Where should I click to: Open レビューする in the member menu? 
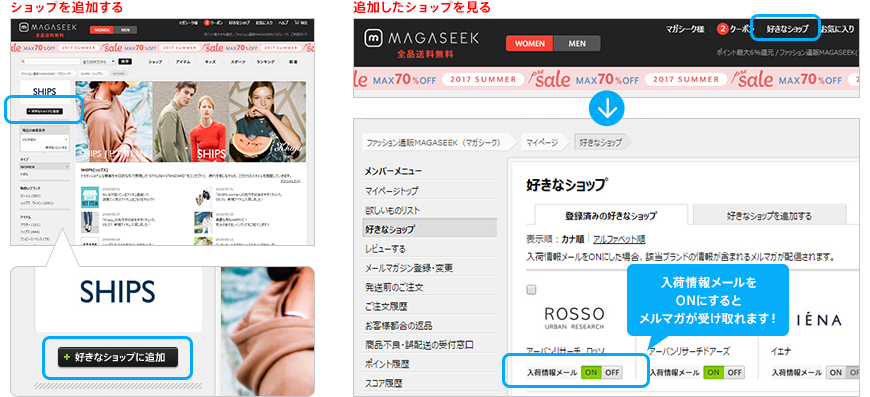pyautogui.click(x=385, y=248)
